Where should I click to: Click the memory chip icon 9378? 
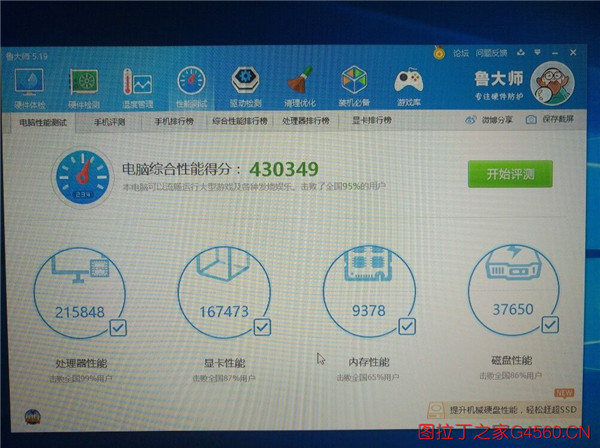pyautogui.click(x=368, y=264)
